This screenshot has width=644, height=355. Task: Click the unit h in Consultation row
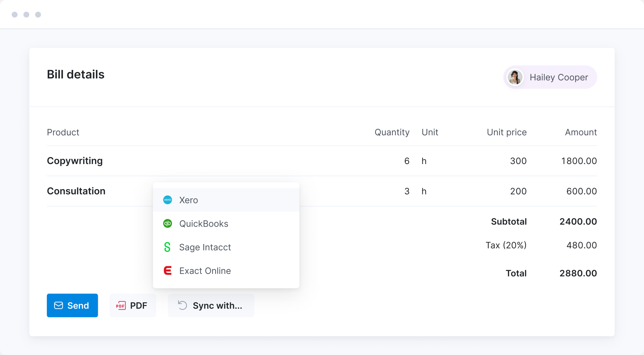(x=424, y=191)
